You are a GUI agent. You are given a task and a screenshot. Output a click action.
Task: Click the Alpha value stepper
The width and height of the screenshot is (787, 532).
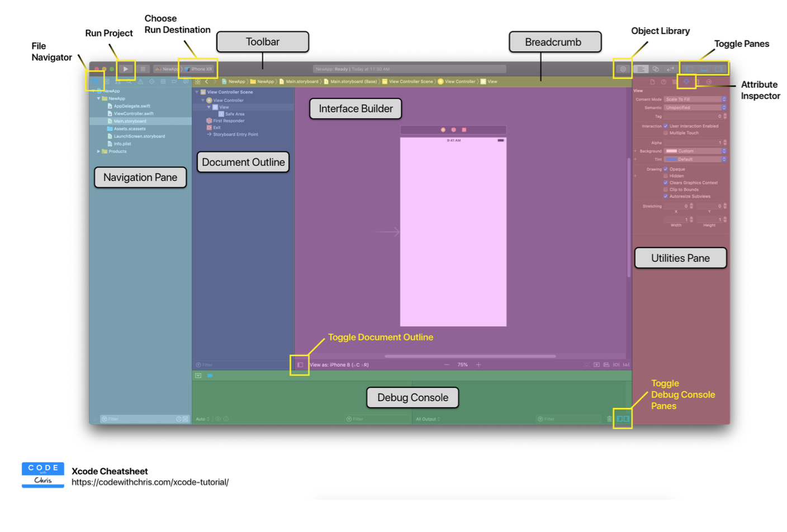[725, 142]
